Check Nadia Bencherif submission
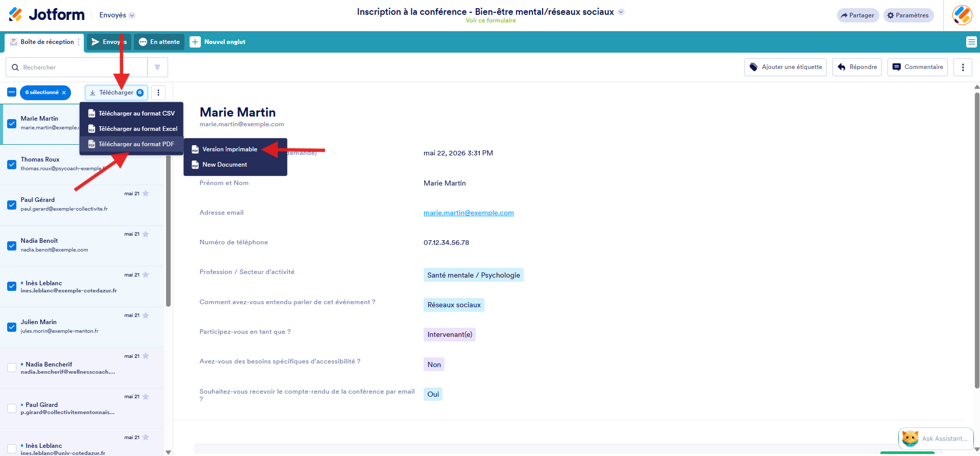Screen dimensions: 980x456 pyautogui.click(x=12, y=368)
